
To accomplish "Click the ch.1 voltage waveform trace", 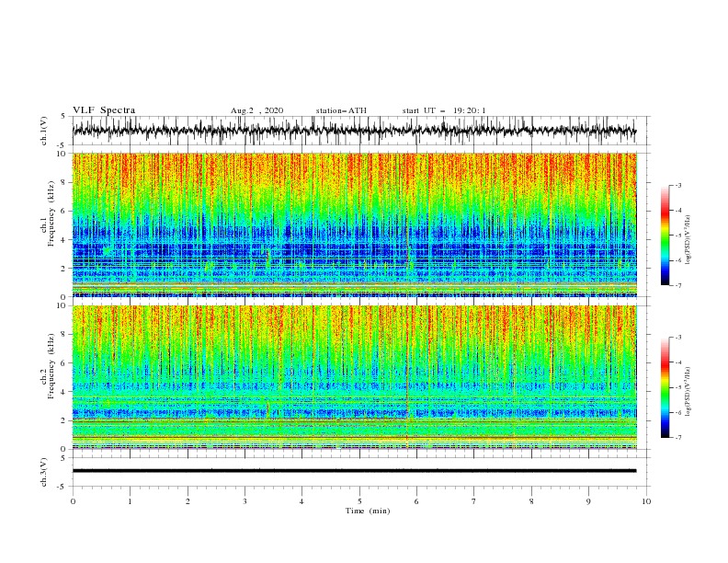I will (x=354, y=131).
